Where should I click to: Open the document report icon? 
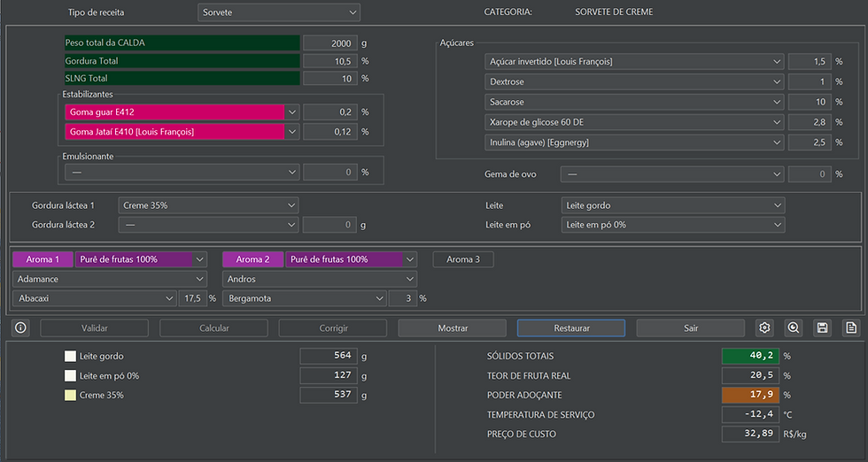coord(851,328)
